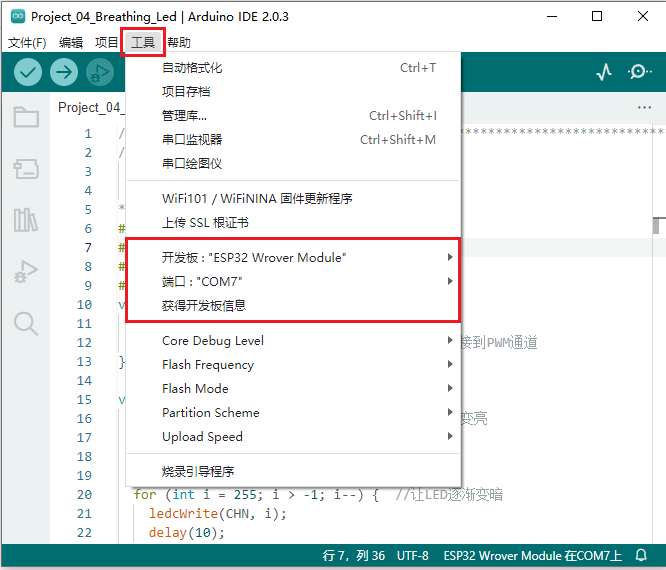This screenshot has height=570, width=666.
Task: Open the Debug sidebar icon
Action: (26, 271)
